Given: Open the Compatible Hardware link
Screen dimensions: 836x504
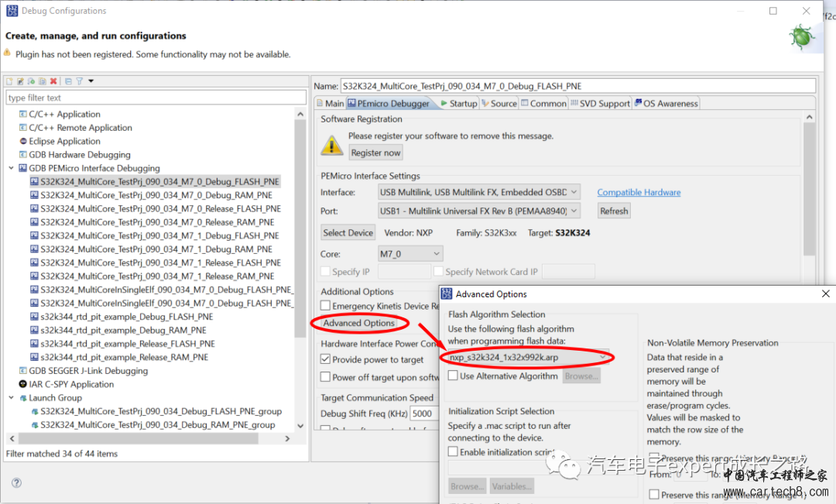Looking at the screenshot, I should 639,192.
